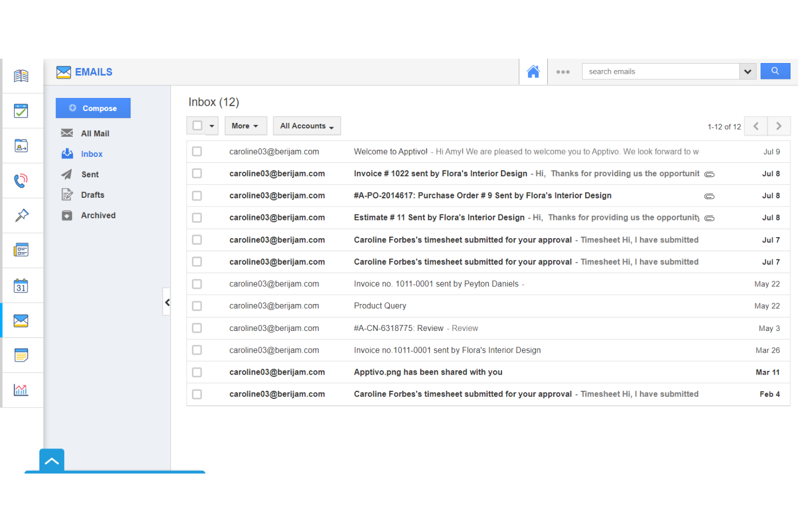Check the checkbox for the Product Query email
The width and height of the screenshot is (798, 532).
pyautogui.click(x=197, y=306)
